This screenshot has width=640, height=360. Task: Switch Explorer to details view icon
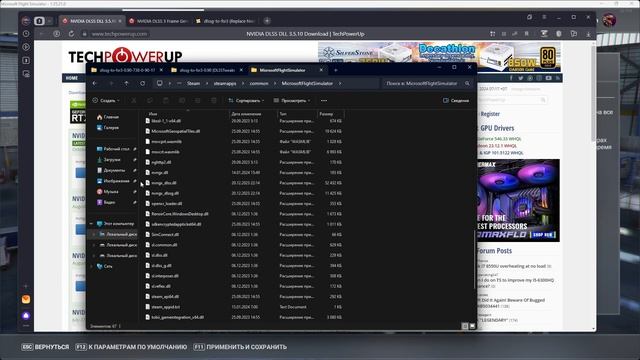tap(464, 326)
